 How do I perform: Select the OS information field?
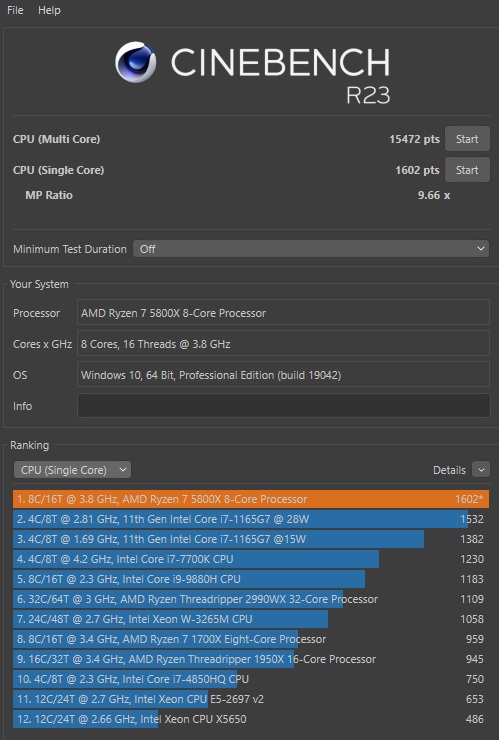click(x=283, y=375)
